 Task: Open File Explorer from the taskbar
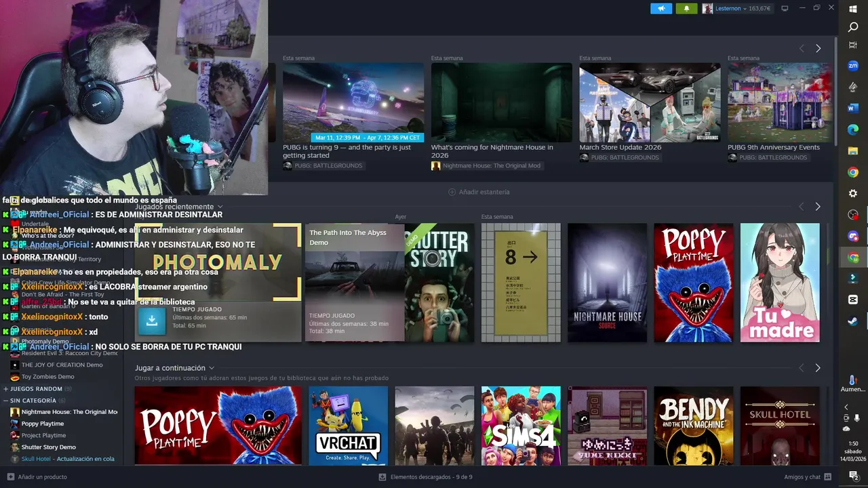(853, 150)
